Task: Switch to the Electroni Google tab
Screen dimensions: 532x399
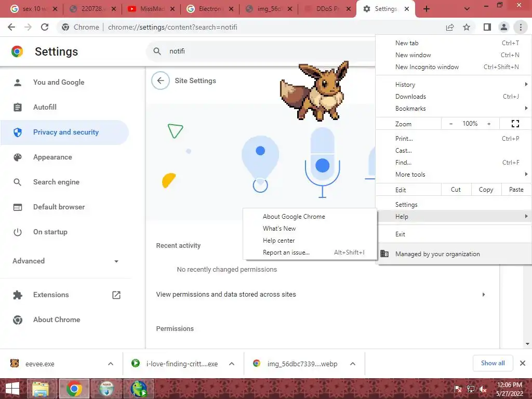Action: pyautogui.click(x=210, y=9)
